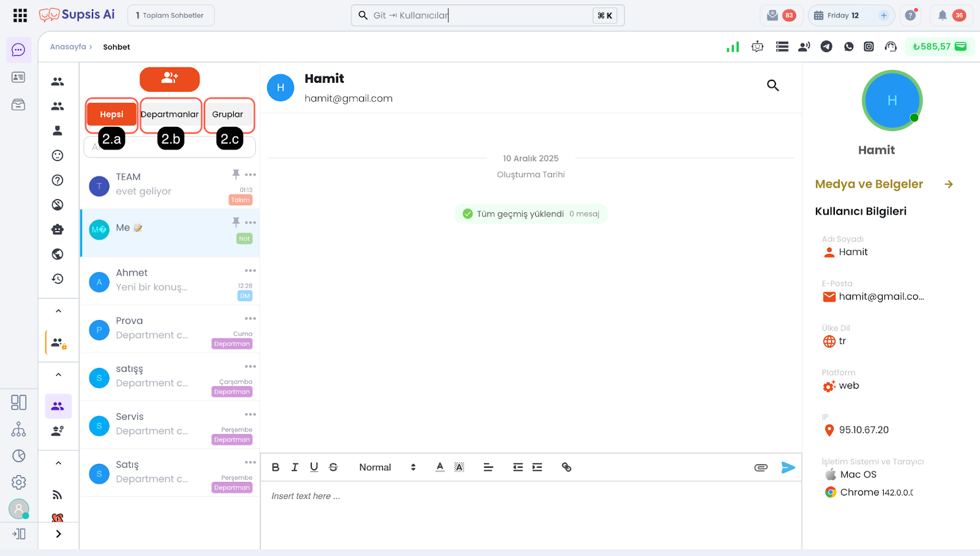Open the notifications bell
Image resolution: width=980 pixels, height=556 pixels.
click(942, 15)
